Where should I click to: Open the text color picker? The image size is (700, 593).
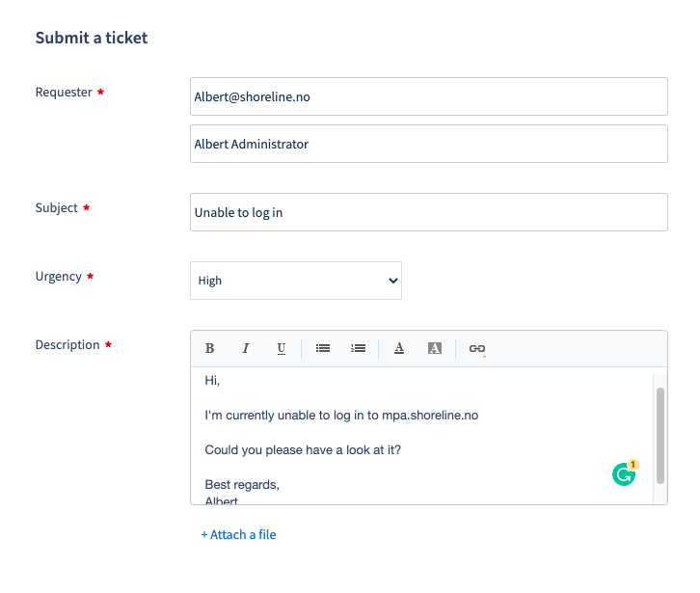point(399,348)
